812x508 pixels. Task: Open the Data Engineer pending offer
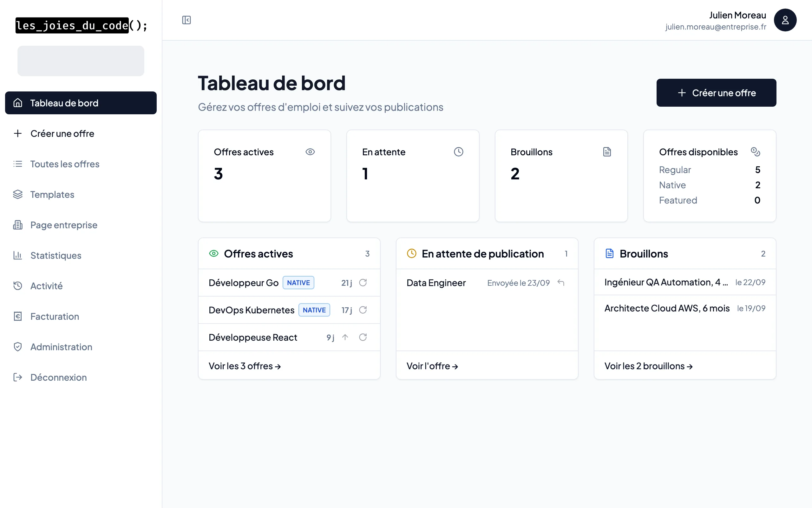[x=436, y=283]
